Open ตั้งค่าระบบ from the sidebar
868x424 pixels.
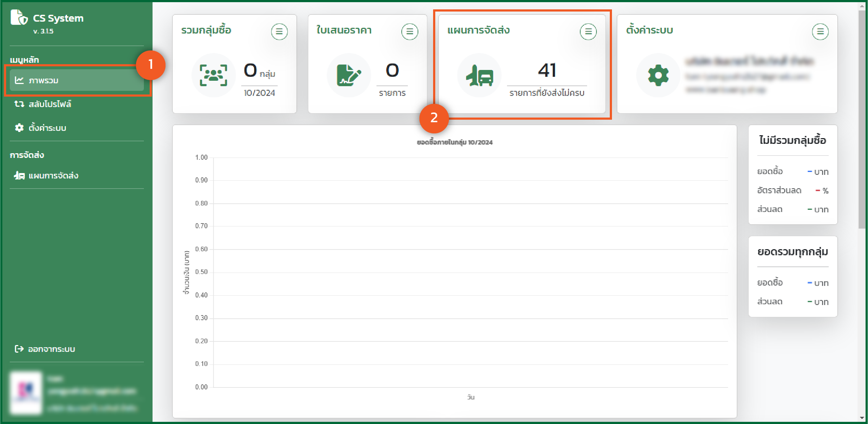tap(47, 128)
